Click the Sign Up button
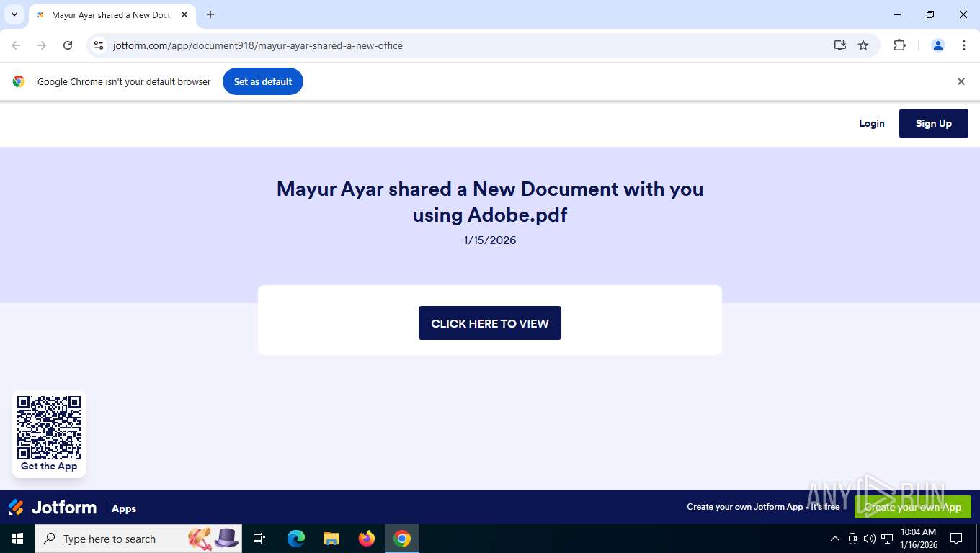Image resolution: width=980 pixels, height=553 pixels. 934,123
